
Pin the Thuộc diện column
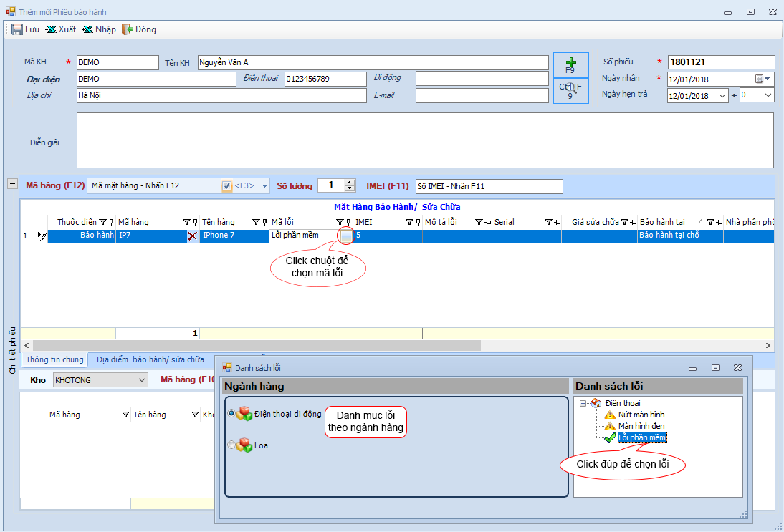tap(111, 222)
